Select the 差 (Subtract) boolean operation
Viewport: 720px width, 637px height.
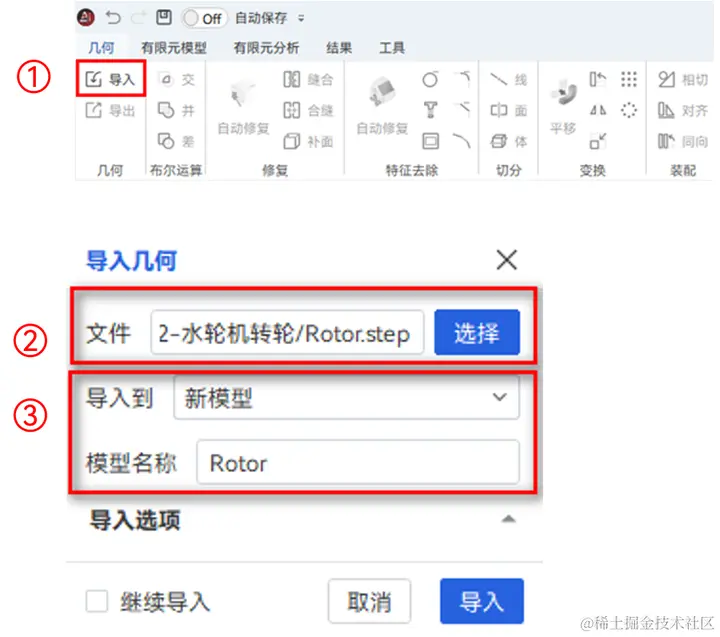click(177, 141)
